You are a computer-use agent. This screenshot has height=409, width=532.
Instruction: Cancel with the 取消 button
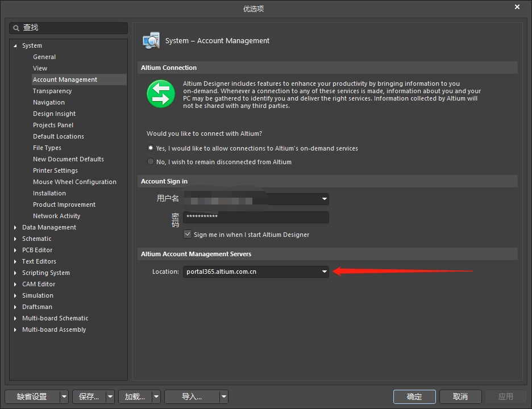[x=460, y=397]
